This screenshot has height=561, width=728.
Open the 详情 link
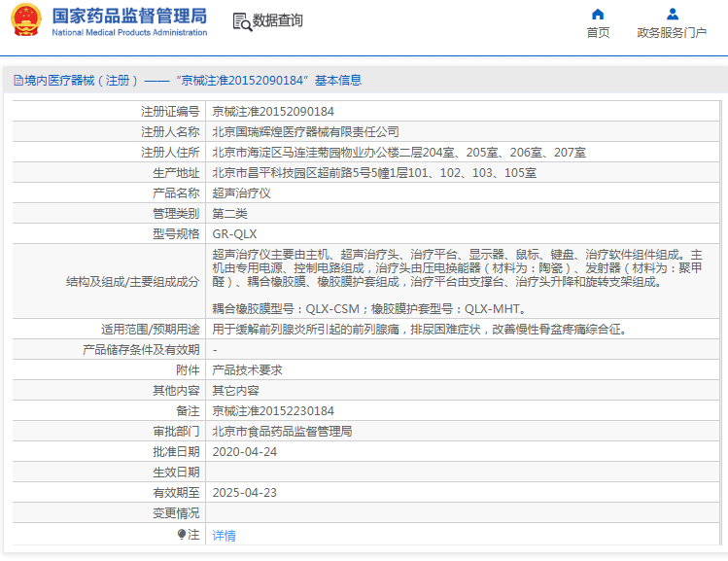pyautogui.click(x=224, y=536)
